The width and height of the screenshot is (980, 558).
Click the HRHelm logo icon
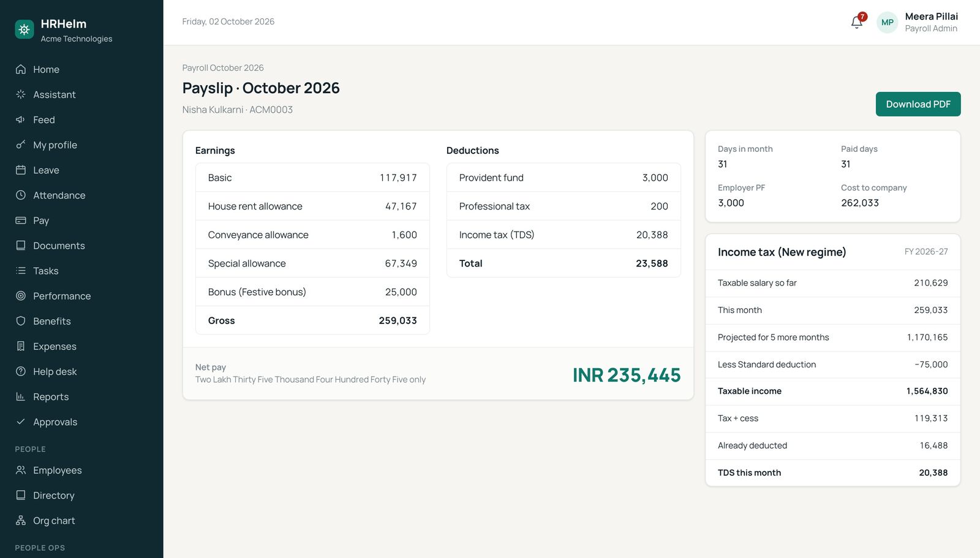[x=24, y=29]
